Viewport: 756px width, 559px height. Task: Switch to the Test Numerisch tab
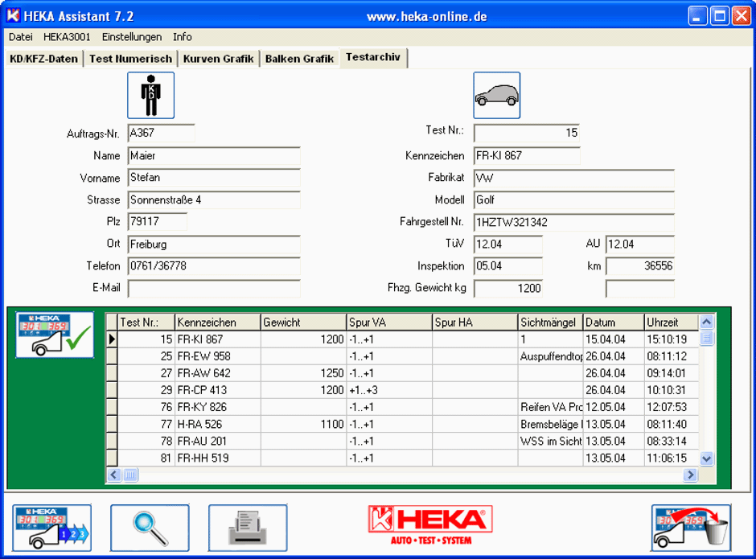130,59
